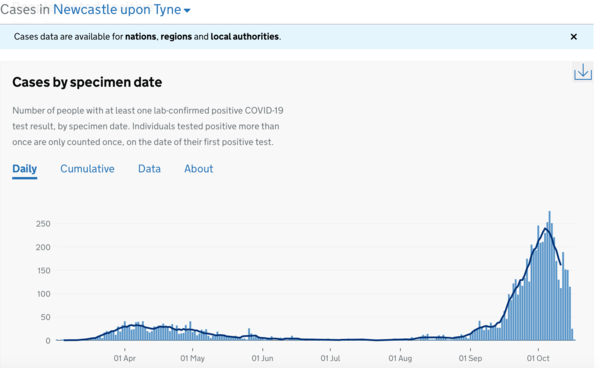The height and width of the screenshot is (368, 600).
Task: Click the '01 Jul' axis label
Action: point(330,358)
